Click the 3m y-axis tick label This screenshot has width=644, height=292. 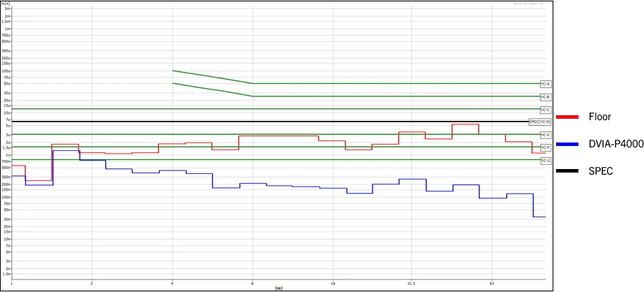(8, 8)
